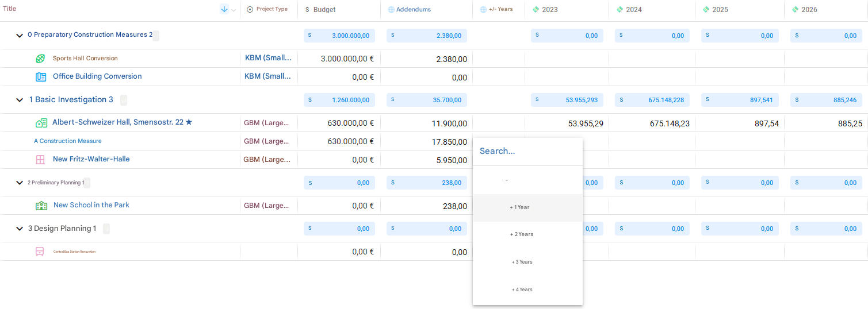Click the Search field in the dropdown
Screen dimensions: 868x309
point(527,151)
